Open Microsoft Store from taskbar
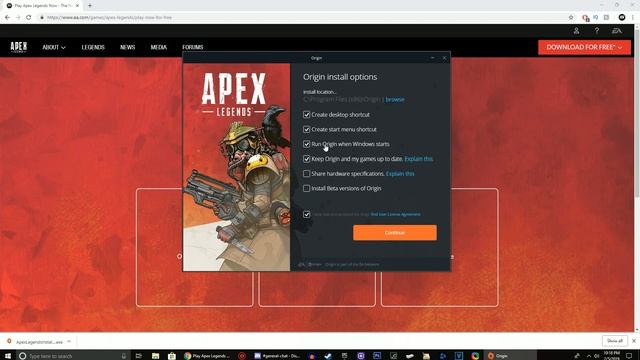The image size is (640, 360). (x=172, y=356)
